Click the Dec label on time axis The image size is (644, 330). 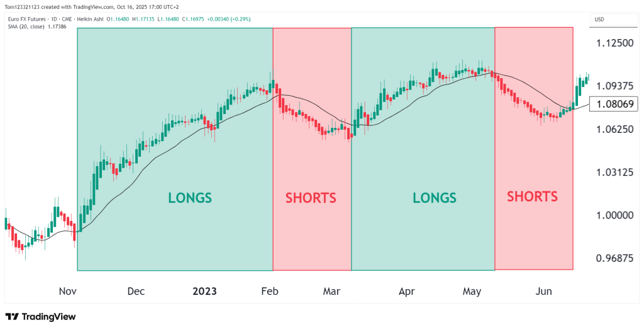(x=136, y=292)
